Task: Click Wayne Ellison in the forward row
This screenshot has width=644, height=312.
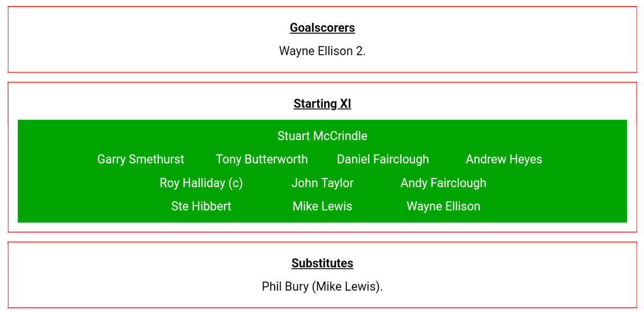Action: [x=443, y=206]
